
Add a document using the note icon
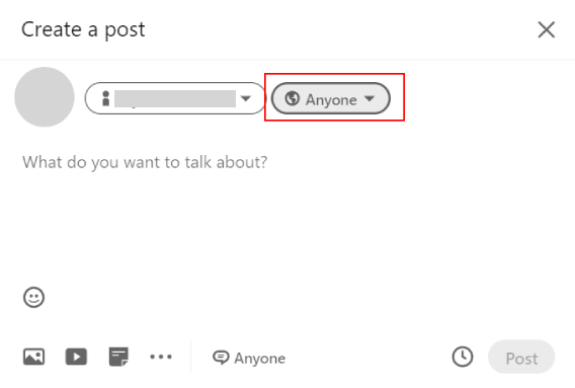coord(118,357)
